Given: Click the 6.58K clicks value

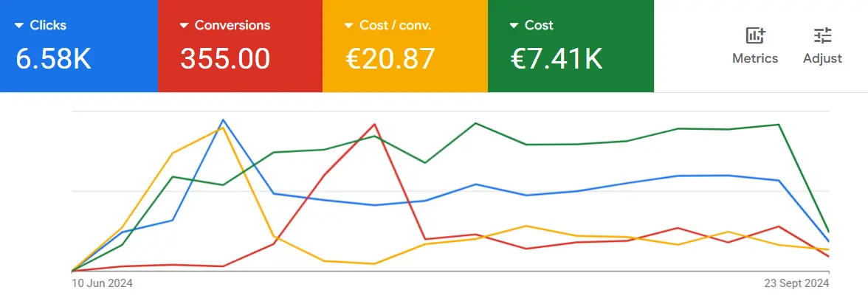Looking at the screenshot, I should [54, 59].
